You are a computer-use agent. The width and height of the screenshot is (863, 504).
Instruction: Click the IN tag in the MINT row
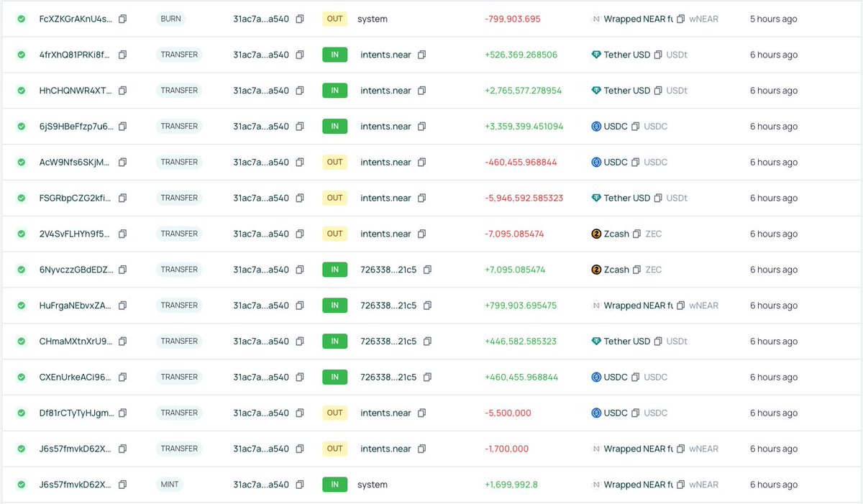[x=334, y=485]
